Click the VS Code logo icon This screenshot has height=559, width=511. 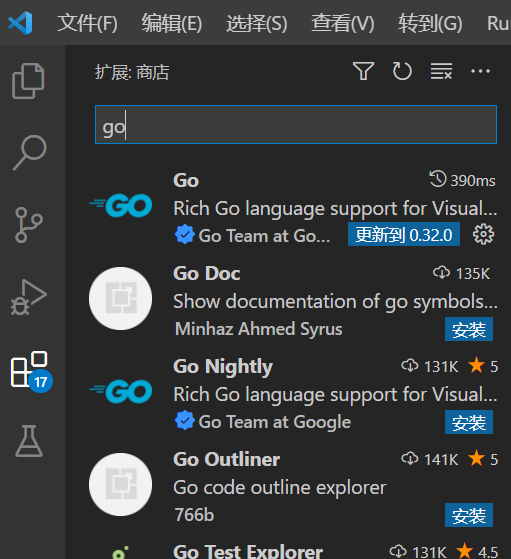[x=20, y=23]
